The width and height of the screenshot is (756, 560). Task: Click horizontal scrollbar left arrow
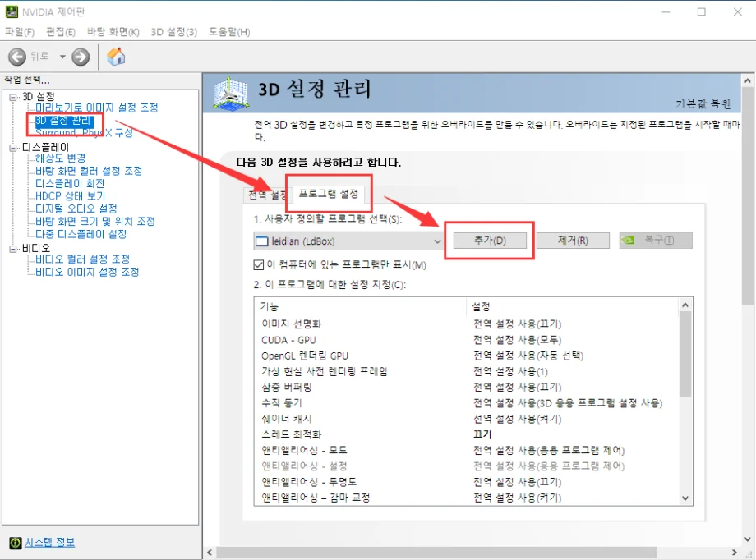pos(210,553)
